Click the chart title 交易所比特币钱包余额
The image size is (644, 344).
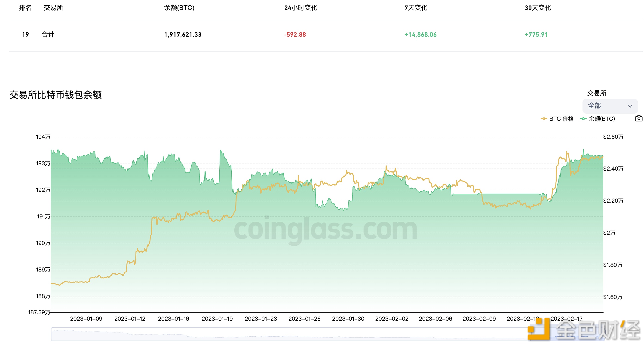(x=55, y=95)
